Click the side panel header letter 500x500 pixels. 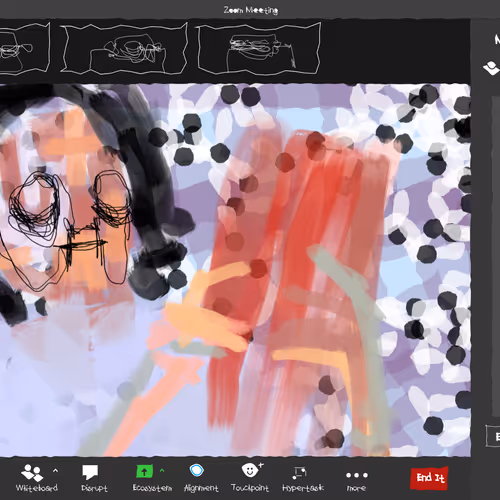[x=497, y=40]
